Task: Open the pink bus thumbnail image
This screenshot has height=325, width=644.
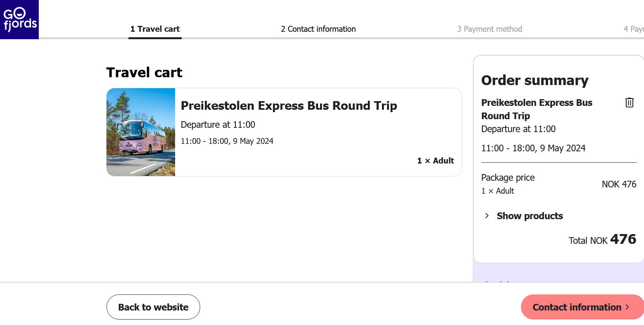Action: click(x=141, y=132)
